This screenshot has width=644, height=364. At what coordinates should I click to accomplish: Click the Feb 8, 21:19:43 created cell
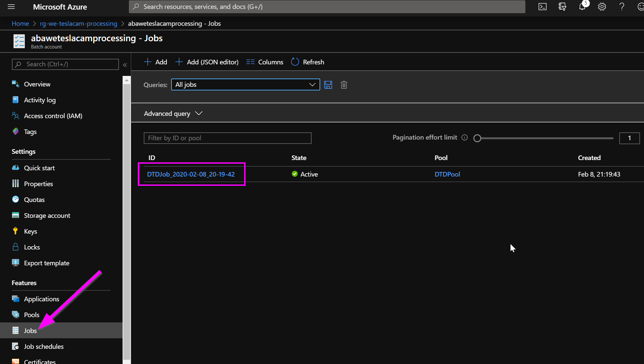pyautogui.click(x=599, y=174)
